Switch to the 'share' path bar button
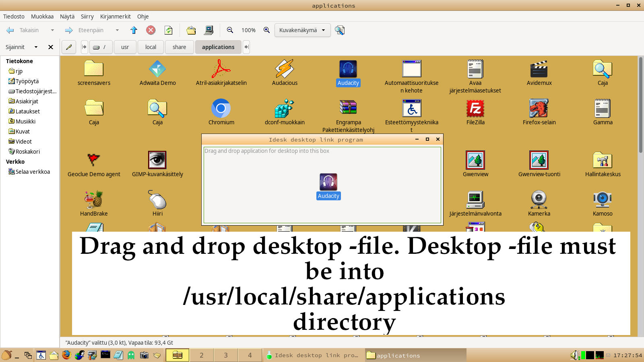 (179, 47)
